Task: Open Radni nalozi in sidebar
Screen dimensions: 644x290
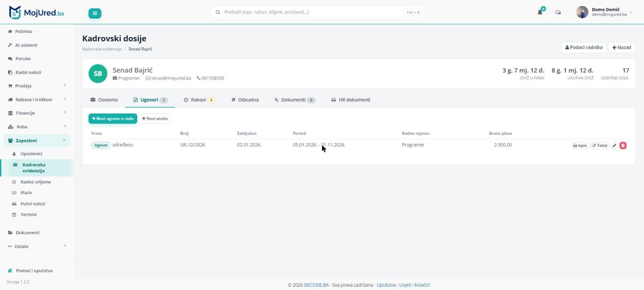Action: pyautogui.click(x=28, y=72)
